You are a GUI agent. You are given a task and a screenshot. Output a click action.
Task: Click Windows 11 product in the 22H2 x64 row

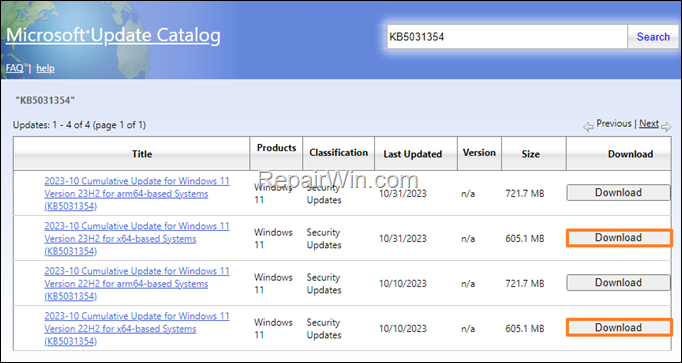tap(273, 329)
